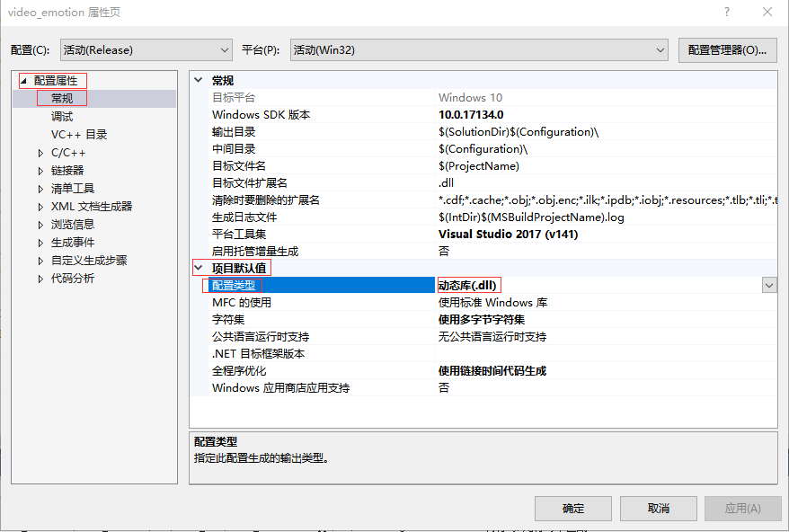Click the 使用链接时间代码生成 value
The image size is (789, 532).
[492, 371]
